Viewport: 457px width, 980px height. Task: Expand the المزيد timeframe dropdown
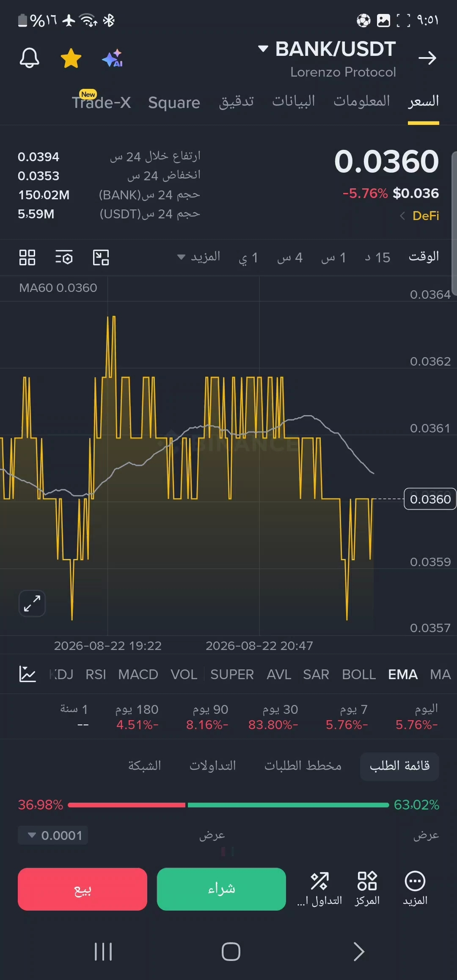198,257
